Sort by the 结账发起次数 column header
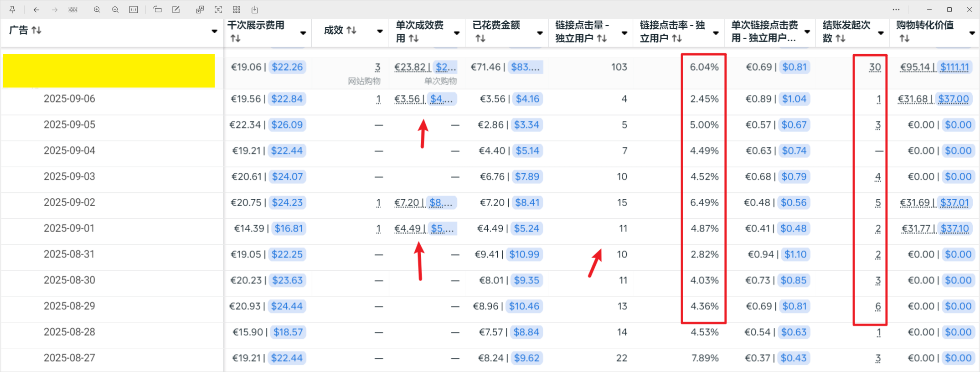The width and height of the screenshot is (980, 372). pos(846,31)
